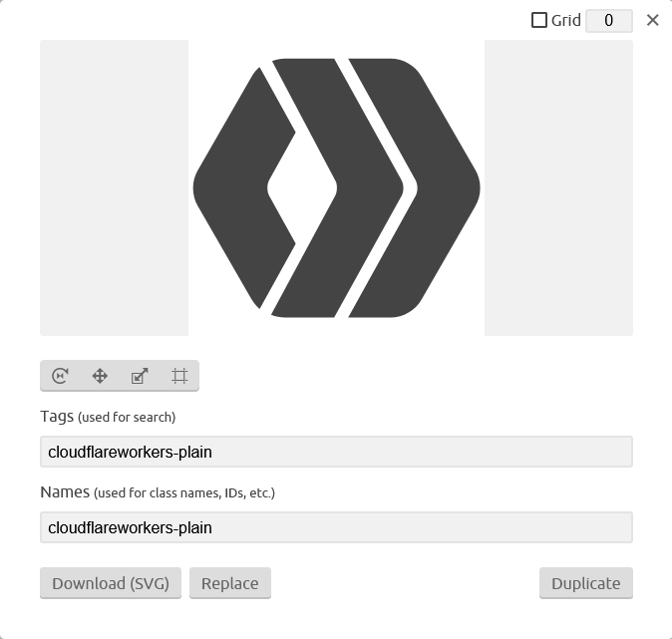Click the "used for search" hint text

[x=127, y=418]
